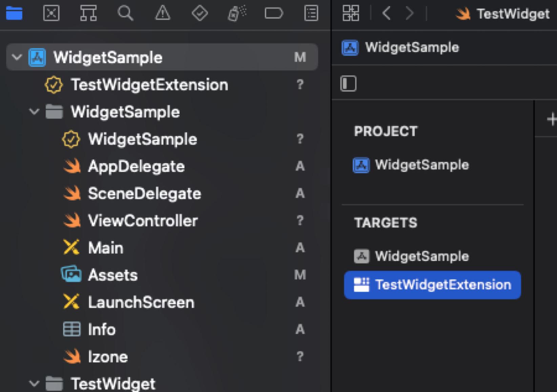557x392 pixels.
Task: Show the Issue navigator warning icon
Action: pyautogui.click(x=163, y=14)
